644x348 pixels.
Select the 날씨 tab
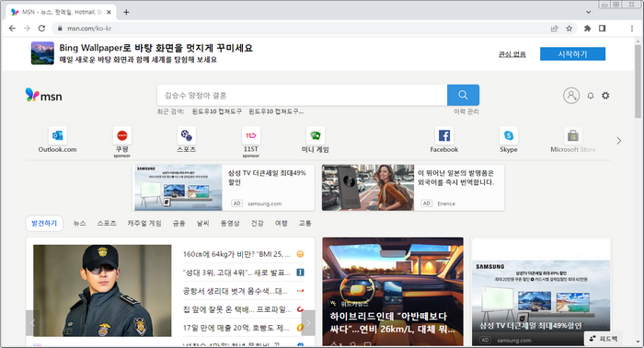(202, 224)
